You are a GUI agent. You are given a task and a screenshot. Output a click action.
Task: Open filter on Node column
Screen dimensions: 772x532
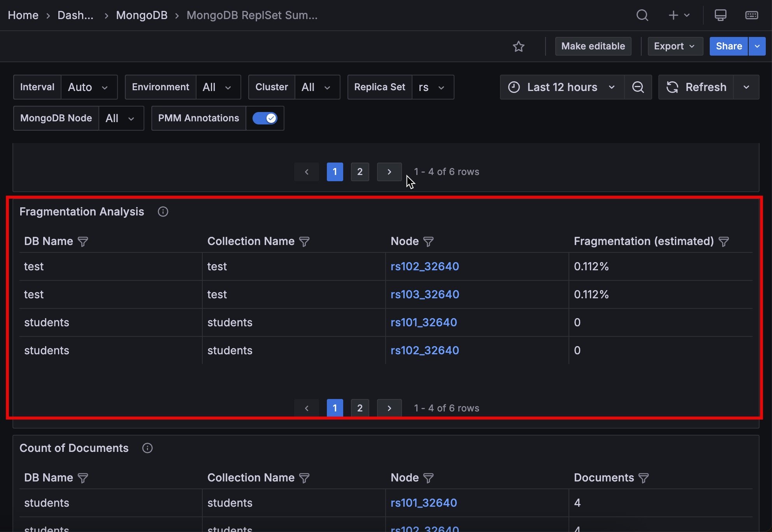pyautogui.click(x=428, y=241)
